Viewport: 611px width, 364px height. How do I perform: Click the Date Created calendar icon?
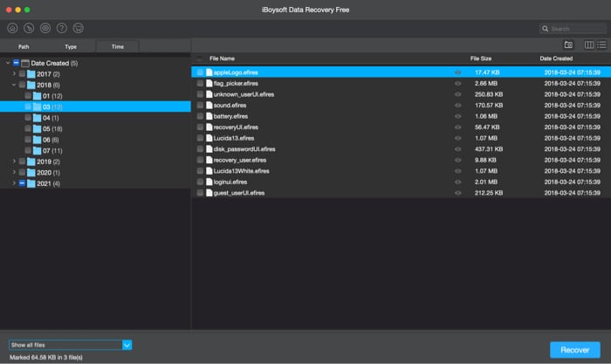point(25,63)
